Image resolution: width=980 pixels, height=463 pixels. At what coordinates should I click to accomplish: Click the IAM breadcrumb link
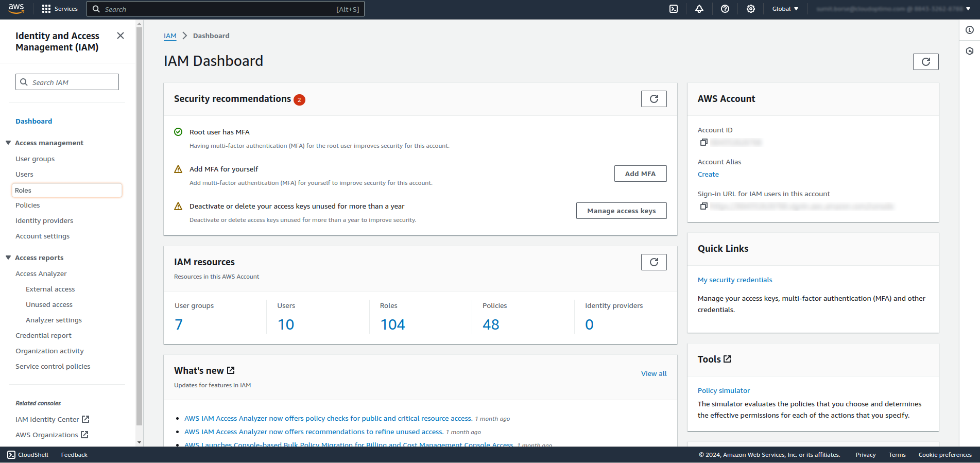point(170,36)
